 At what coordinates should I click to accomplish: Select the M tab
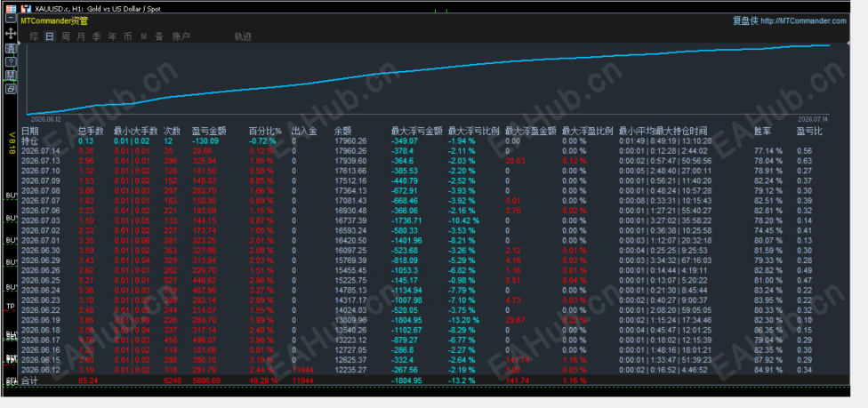[143, 36]
